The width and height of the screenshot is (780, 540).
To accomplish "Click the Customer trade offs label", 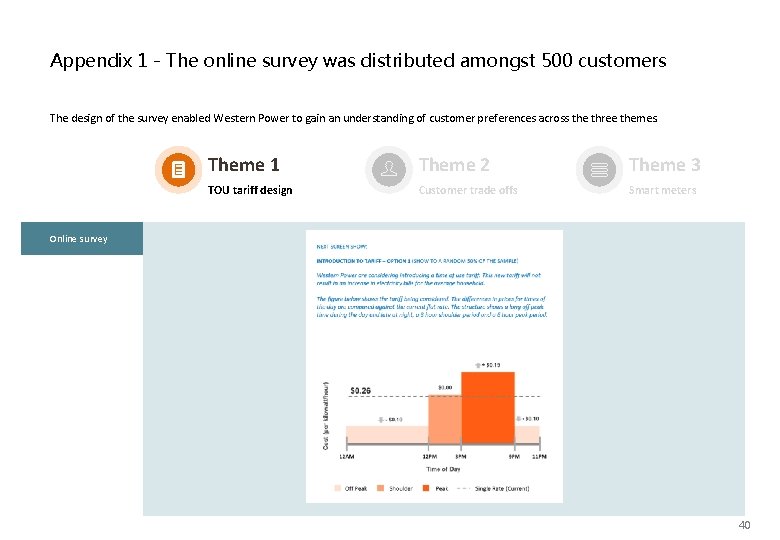I will (468, 190).
